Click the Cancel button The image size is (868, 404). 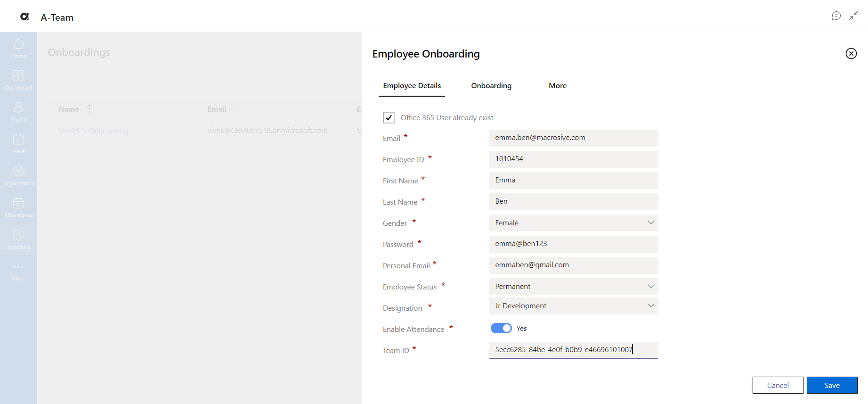coord(778,385)
